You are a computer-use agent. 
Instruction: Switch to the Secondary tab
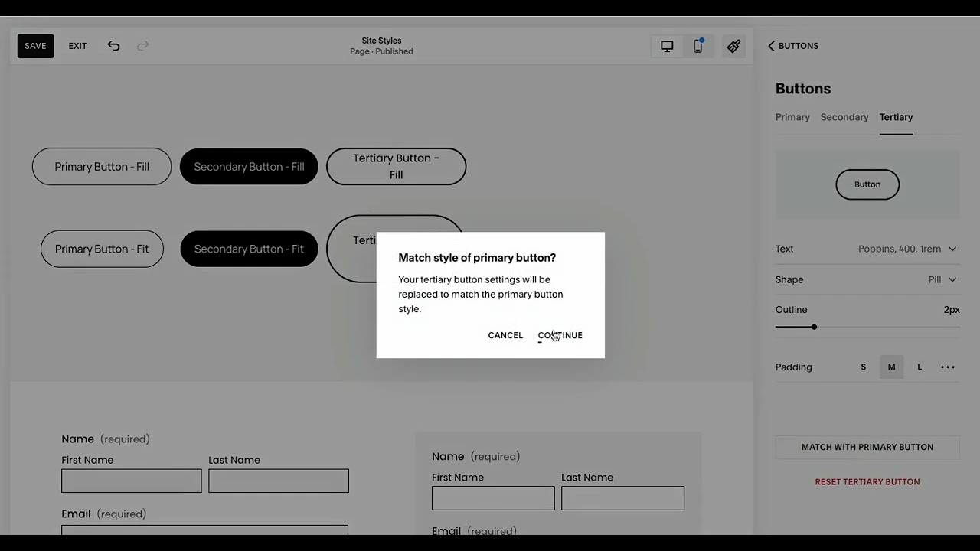(x=844, y=117)
